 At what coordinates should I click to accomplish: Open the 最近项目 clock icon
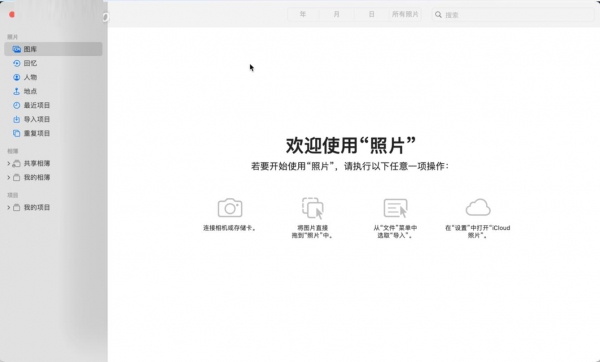click(x=16, y=105)
